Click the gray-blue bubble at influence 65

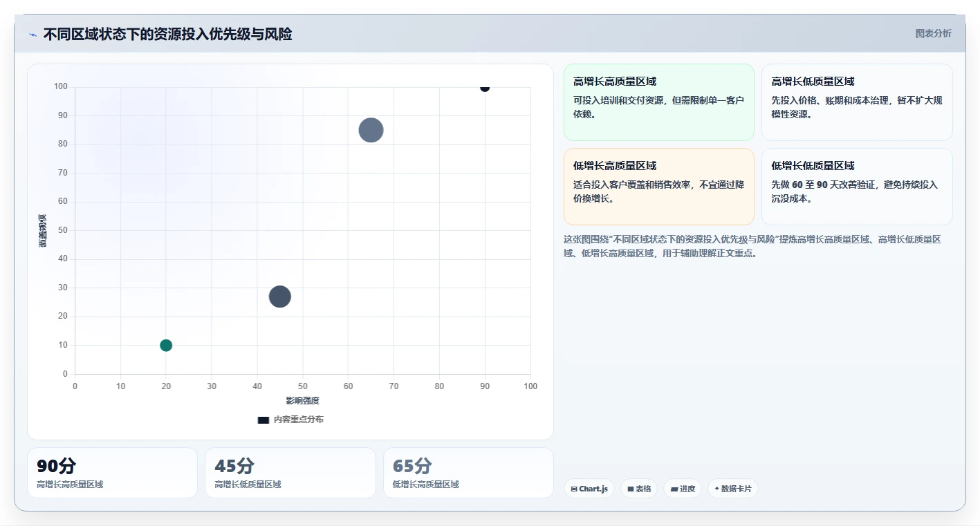371,130
